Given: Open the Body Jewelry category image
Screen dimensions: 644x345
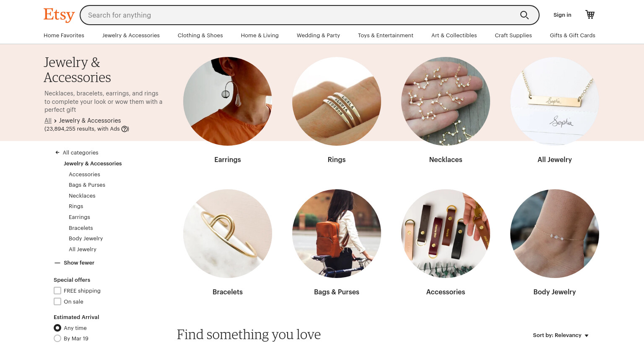Looking at the screenshot, I should click(555, 234).
